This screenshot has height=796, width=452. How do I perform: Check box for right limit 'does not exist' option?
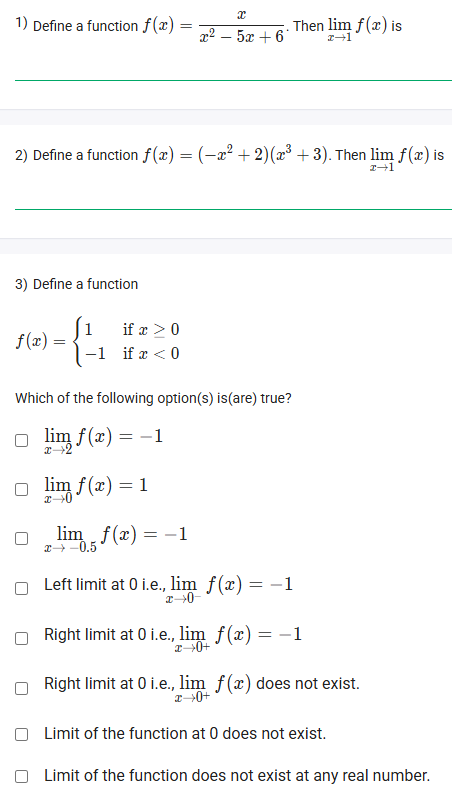(21, 688)
